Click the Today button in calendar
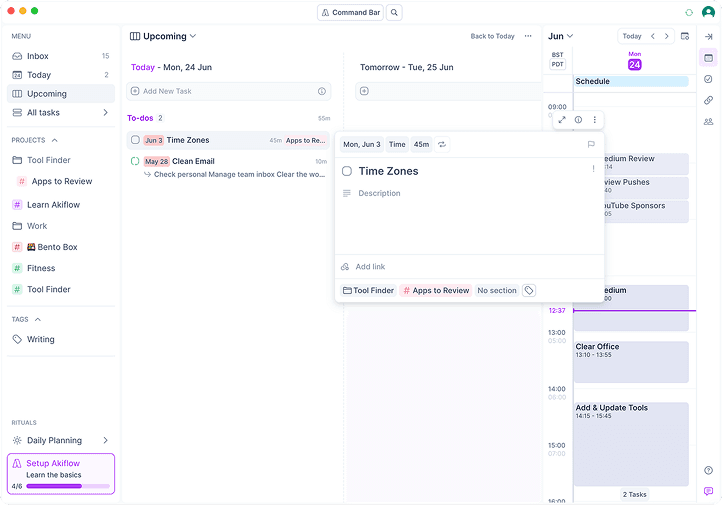This screenshot has width=722, height=505. (x=632, y=36)
